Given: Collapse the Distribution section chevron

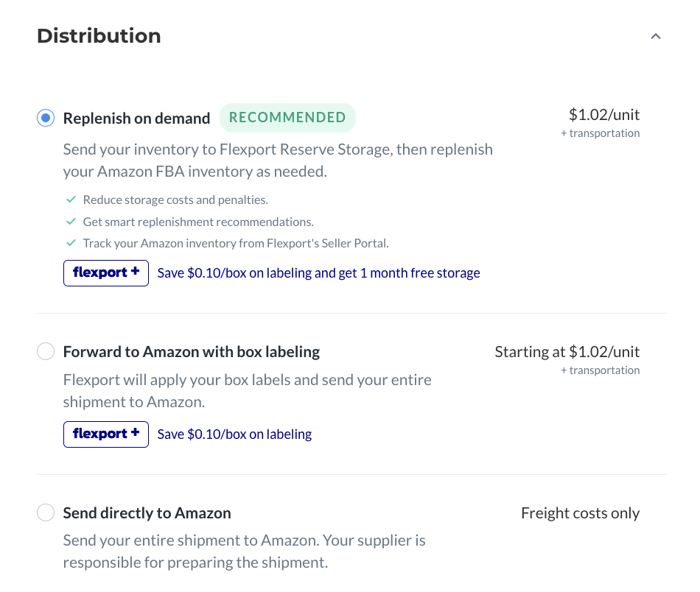Looking at the screenshot, I should [655, 37].
